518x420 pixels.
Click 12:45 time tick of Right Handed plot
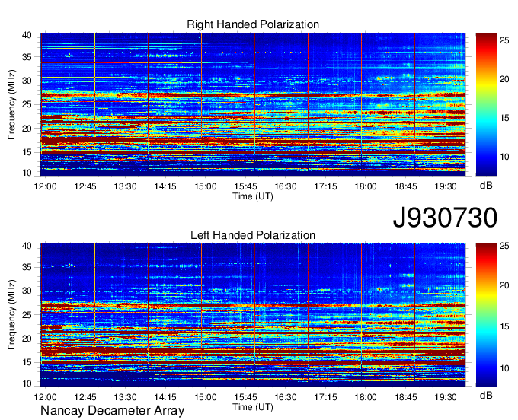click(x=85, y=186)
